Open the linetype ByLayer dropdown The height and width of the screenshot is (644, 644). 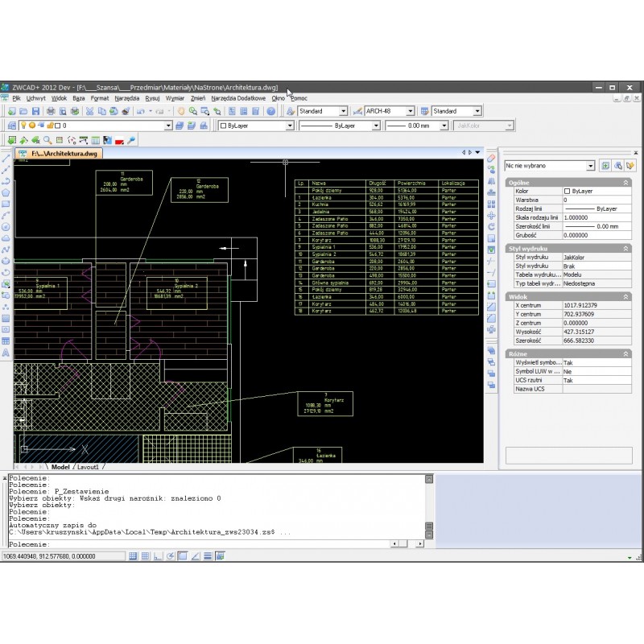click(376, 126)
